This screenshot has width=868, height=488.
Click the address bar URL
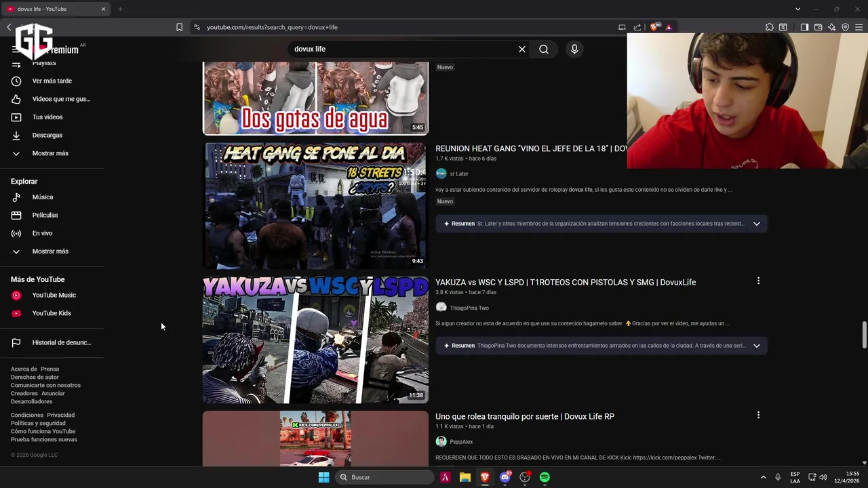(x=272, y=27)
